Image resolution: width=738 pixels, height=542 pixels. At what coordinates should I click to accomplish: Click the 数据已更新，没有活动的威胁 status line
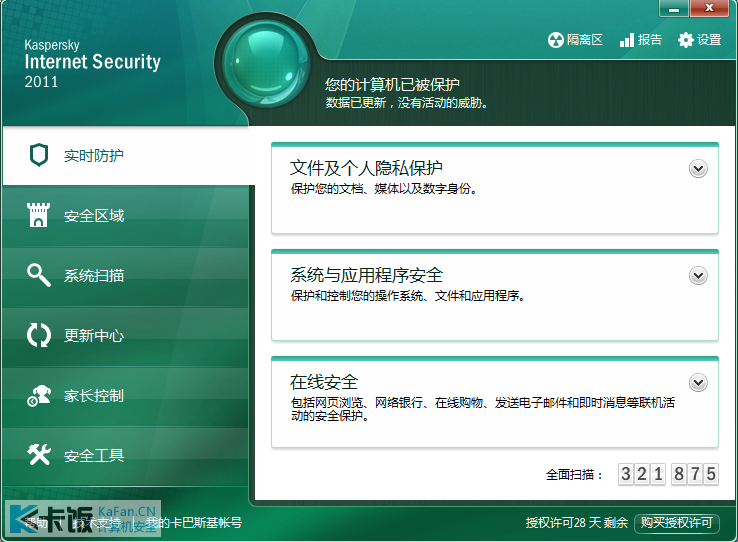coord(407,103)
